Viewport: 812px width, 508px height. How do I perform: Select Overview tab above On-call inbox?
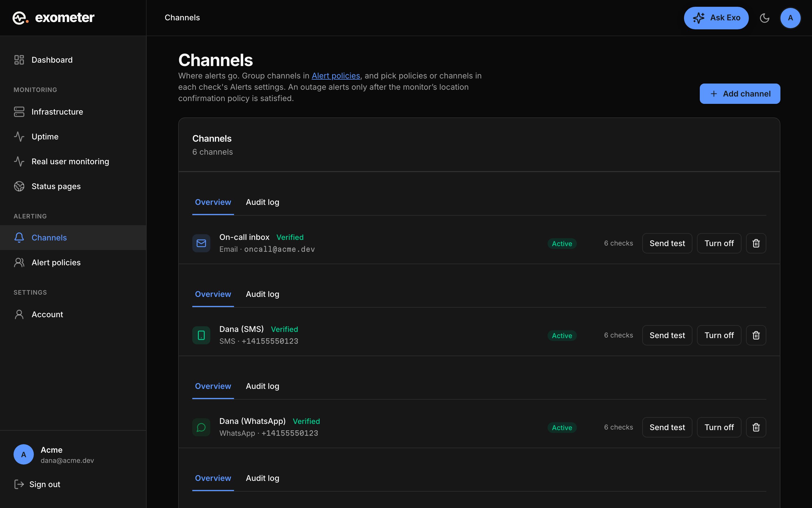(213, 202)
